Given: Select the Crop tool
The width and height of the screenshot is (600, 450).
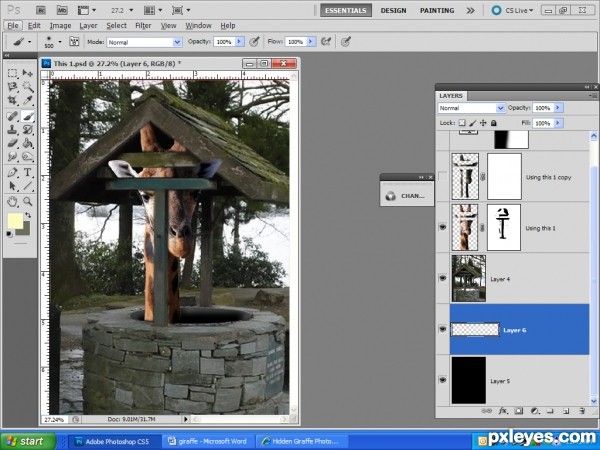Looking at the screenshot, I should pyautogui.click(x=13, y=100).
